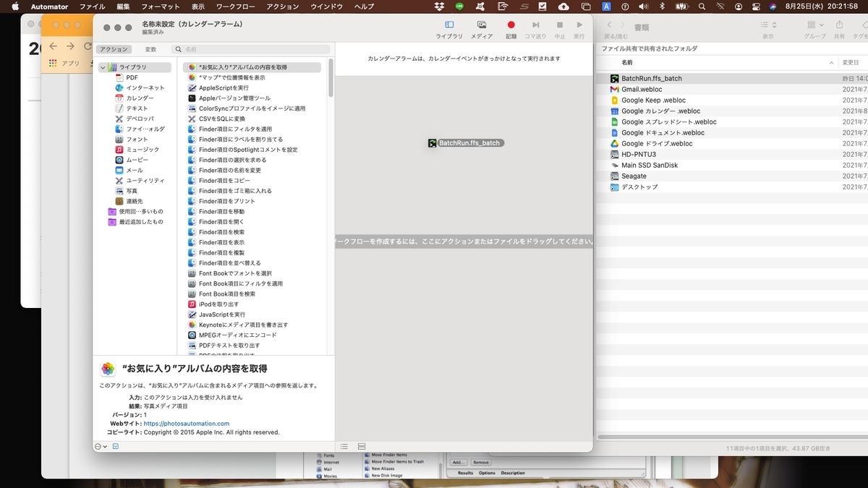Toggle the ライブラリ sidebar toolbar button

pyautogui.click(x=449, y=29)
